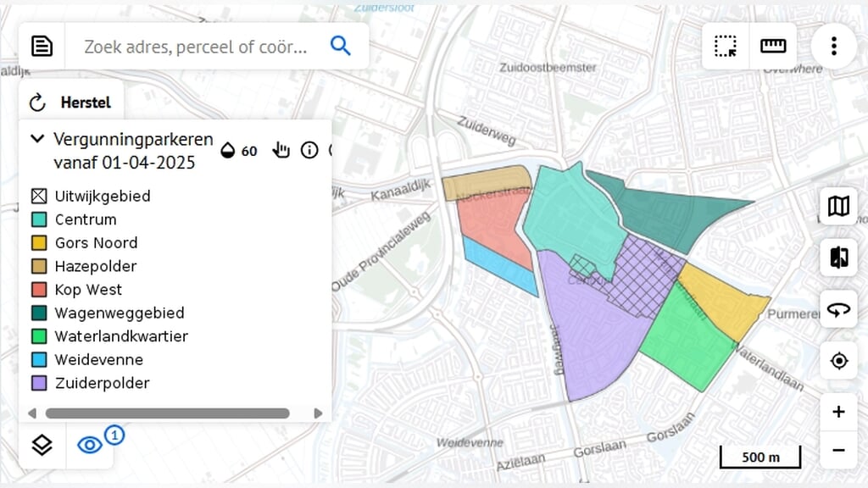Open the document legend panel
Image resolution: width=868 pixels, height=488 pixels.
42,46
